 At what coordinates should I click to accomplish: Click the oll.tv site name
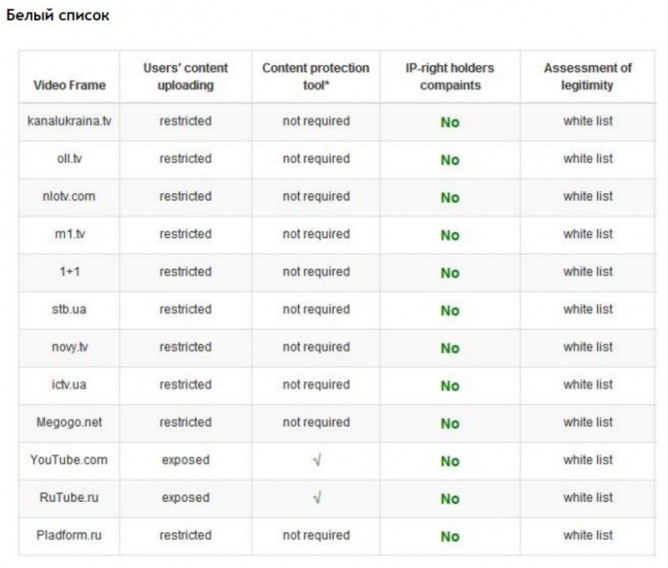tap(69, 159)
